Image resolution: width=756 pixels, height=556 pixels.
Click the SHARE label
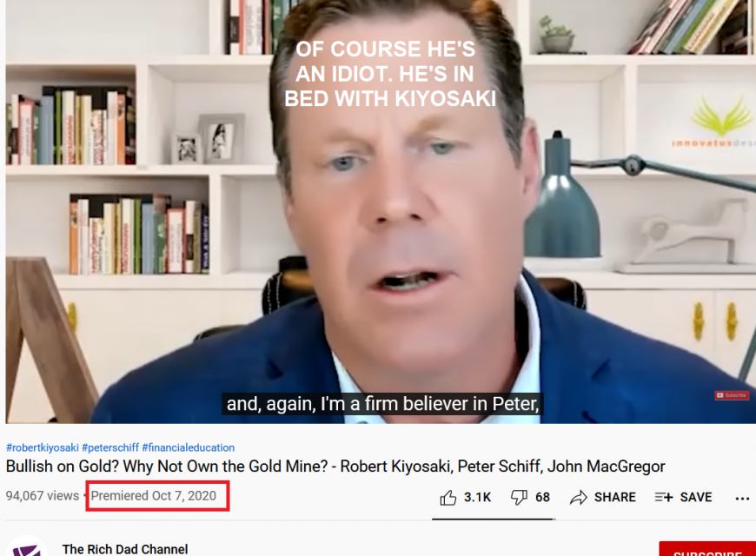(614, 497)
